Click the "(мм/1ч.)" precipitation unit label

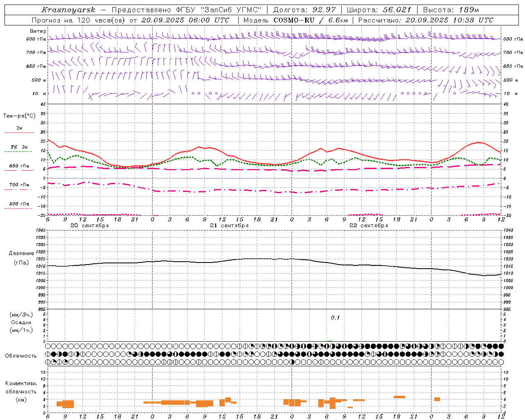coord(21,330)
